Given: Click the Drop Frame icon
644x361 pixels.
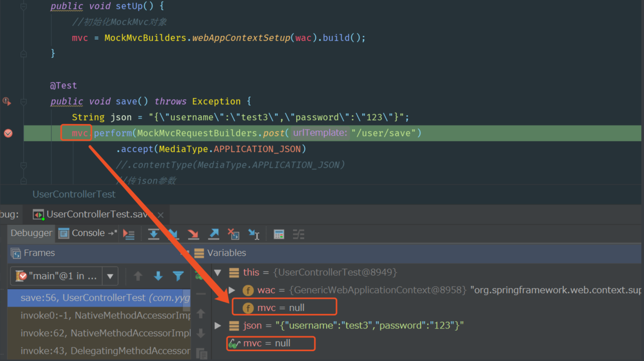Looking at the screenshot, I should [x=234, y=234].
